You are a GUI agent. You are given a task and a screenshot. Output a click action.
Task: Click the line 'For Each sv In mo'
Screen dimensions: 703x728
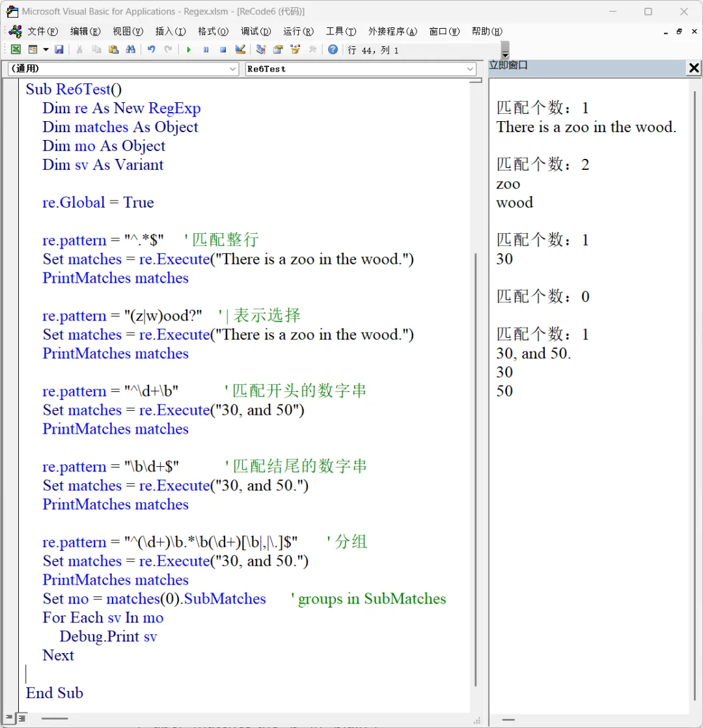click(x=103, y=617)
